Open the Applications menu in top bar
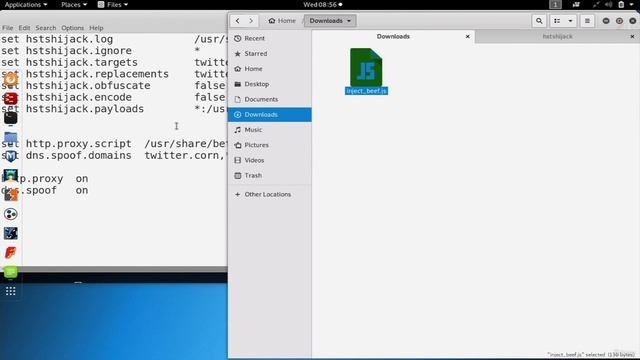 point(26,4)
